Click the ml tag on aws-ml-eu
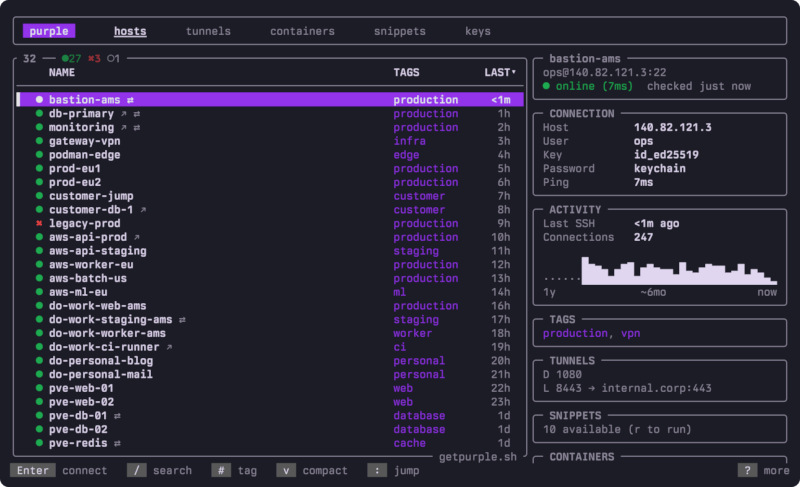The image size is (800, 487). [x=399, y=292]
